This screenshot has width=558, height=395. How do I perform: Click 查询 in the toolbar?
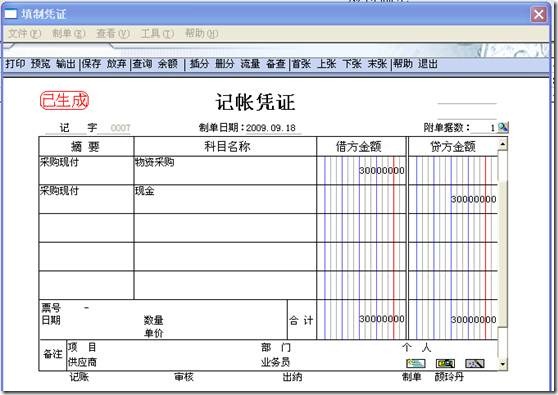[x=142, y=64]
